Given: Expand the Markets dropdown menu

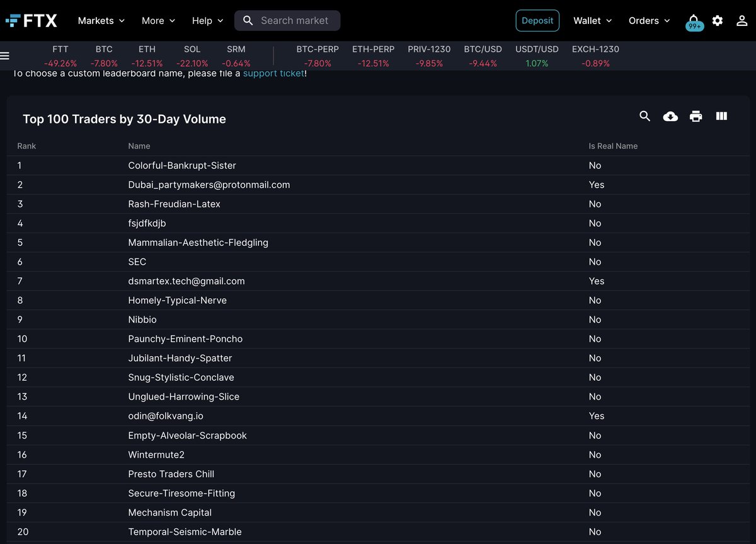Looking at the screenshot, I should (101, 21).
